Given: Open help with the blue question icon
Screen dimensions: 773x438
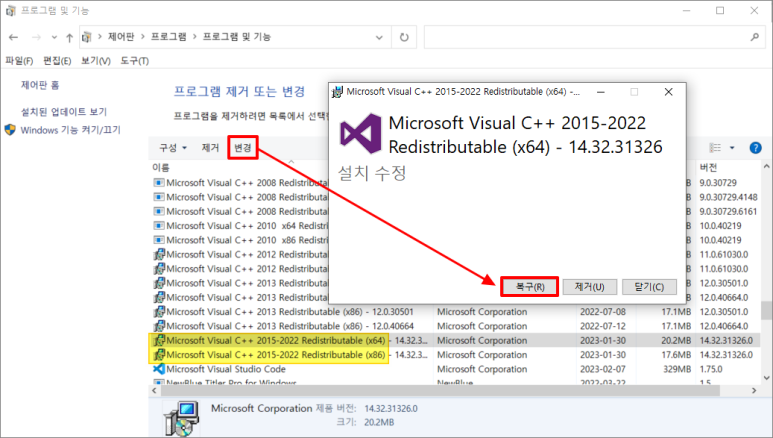Looking at the screenshot, I should pos(755,147).
